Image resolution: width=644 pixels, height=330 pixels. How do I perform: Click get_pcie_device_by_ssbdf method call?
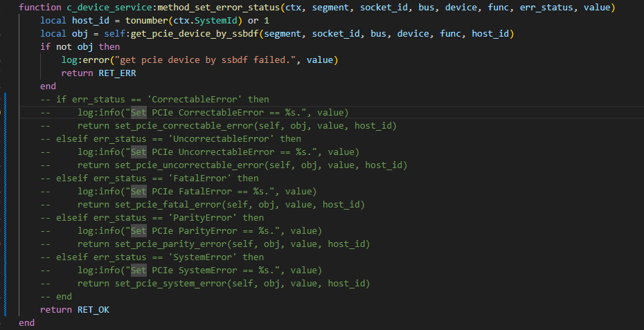coord(195,33)
